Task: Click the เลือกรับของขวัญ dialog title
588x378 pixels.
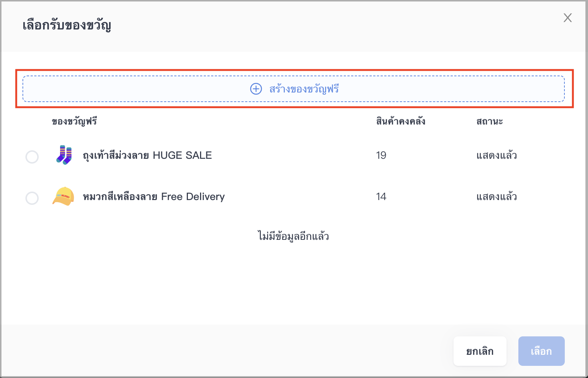Action: [x=67, y=25]
